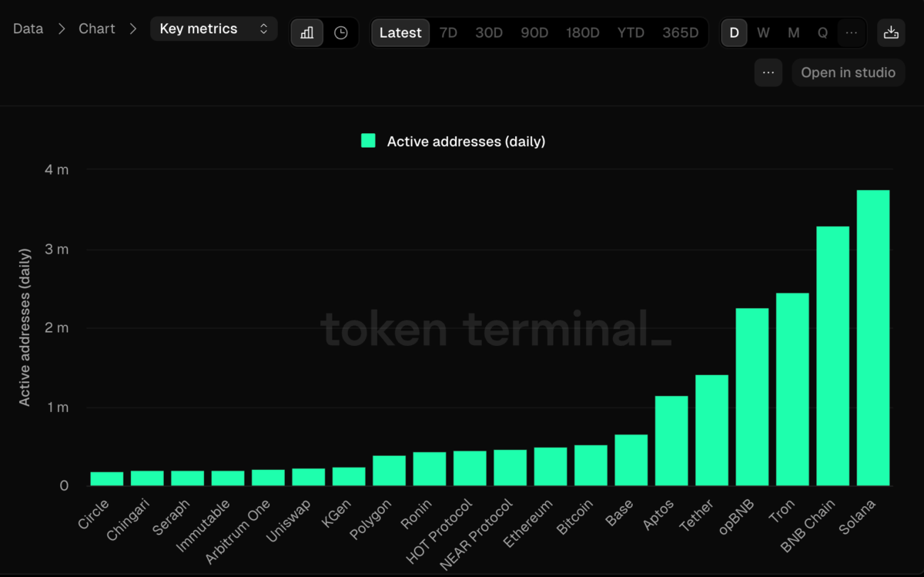924x577 pixels.
Task: Click the vertical Active addresses (daily) axis title
Action: (25, 327)
